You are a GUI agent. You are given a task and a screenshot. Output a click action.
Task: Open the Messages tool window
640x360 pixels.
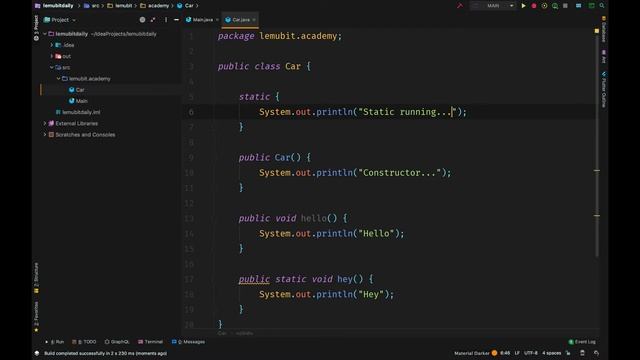coord(188,342)
